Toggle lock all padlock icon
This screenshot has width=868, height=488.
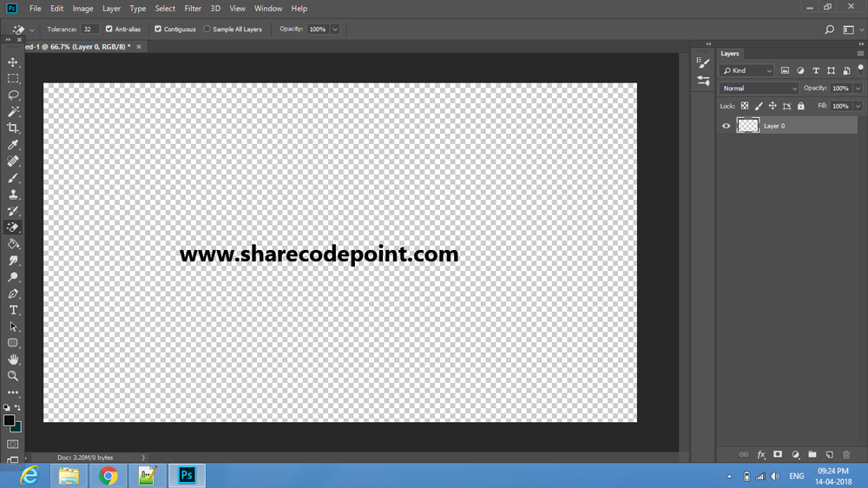click(801, 106)
